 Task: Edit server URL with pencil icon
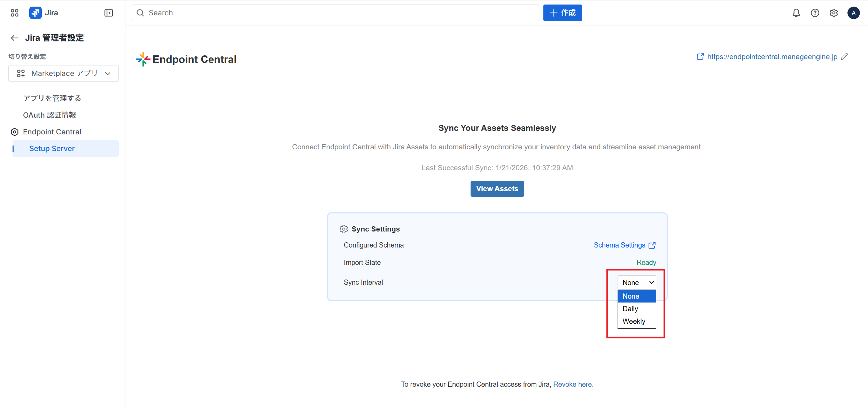(844, 56)
